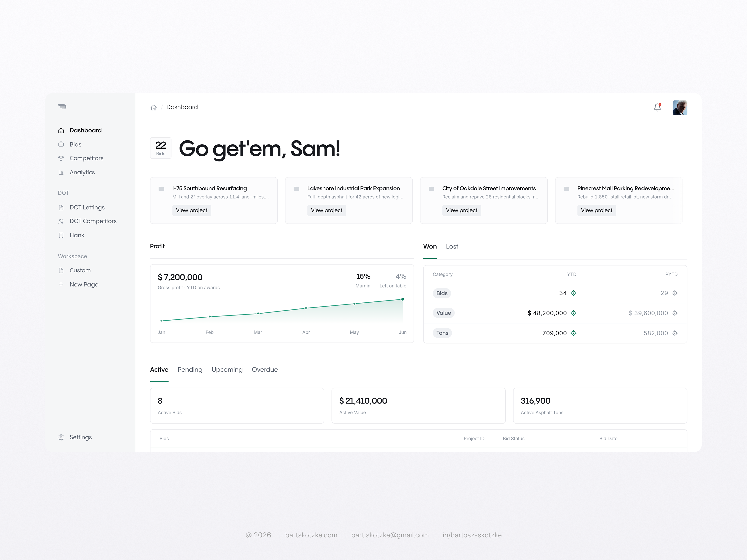Select the Pending bids tab
The height and width of the screenshot is (560, 747).
190,370
